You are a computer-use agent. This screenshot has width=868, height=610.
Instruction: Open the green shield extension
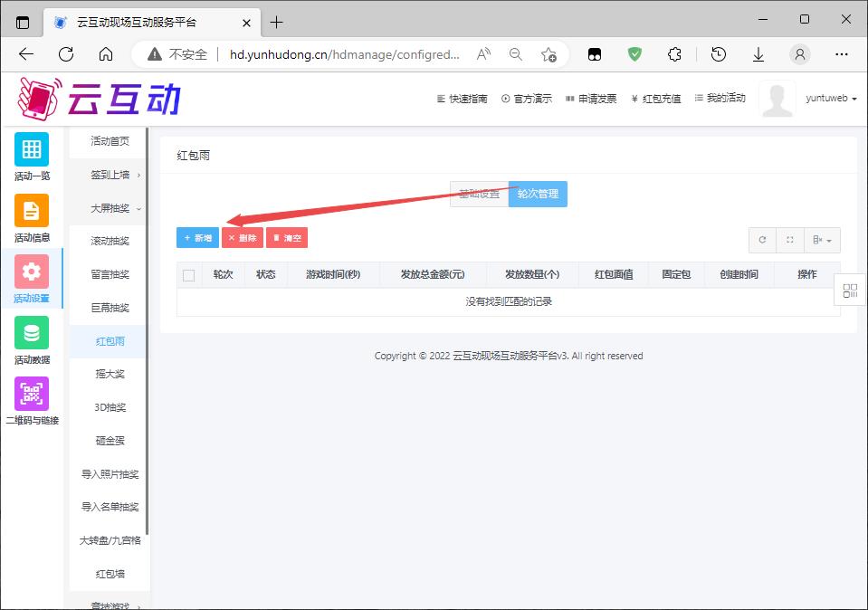[x=634, y=54]
